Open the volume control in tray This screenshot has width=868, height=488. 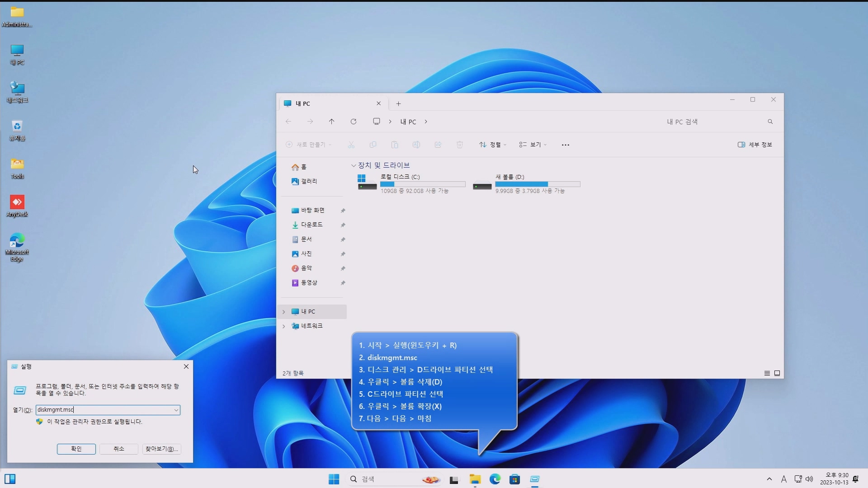(x=809, y=479)
